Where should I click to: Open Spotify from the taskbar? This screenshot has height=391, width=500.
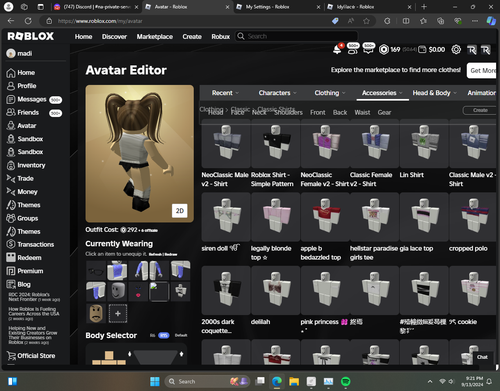coord(346,381)
